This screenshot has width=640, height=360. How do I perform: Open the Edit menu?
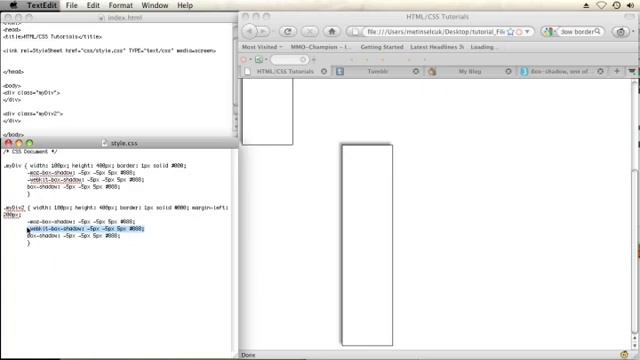click(x=93, y=5)
